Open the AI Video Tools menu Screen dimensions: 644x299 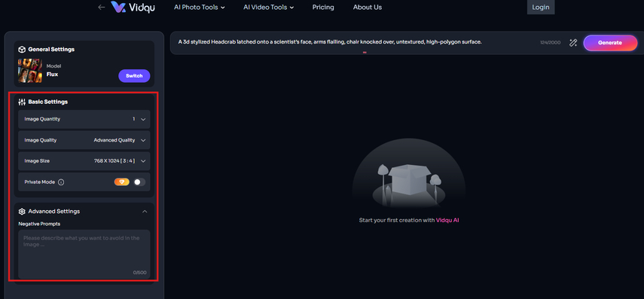tap(269, 8)
